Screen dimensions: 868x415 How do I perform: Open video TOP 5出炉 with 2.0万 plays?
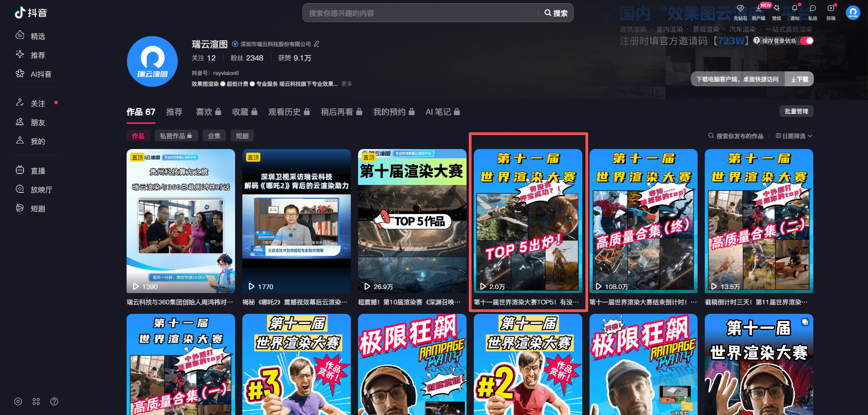coord(528,221)
